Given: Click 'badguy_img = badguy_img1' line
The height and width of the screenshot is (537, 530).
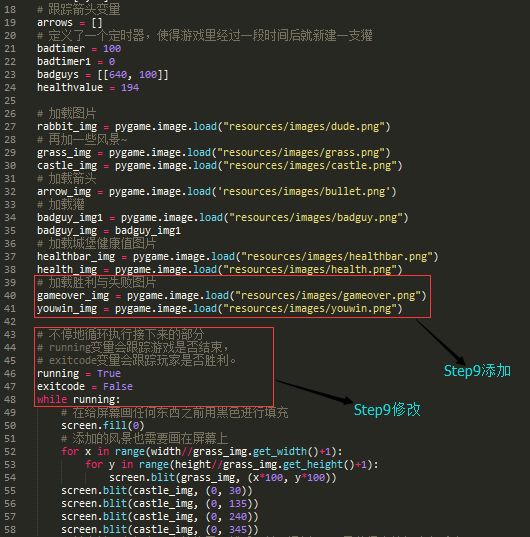Looking at the screenshot, I should coord(109,230).
